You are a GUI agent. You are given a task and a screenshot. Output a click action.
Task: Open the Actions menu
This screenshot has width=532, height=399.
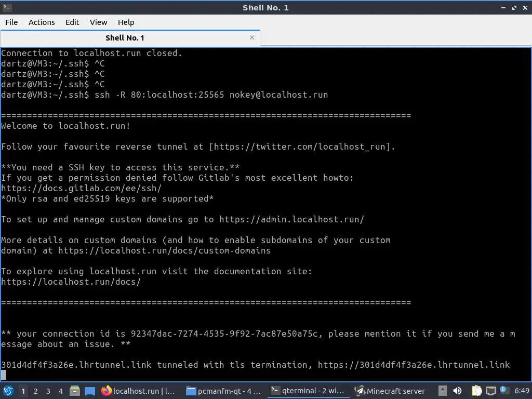click(42, 22)
